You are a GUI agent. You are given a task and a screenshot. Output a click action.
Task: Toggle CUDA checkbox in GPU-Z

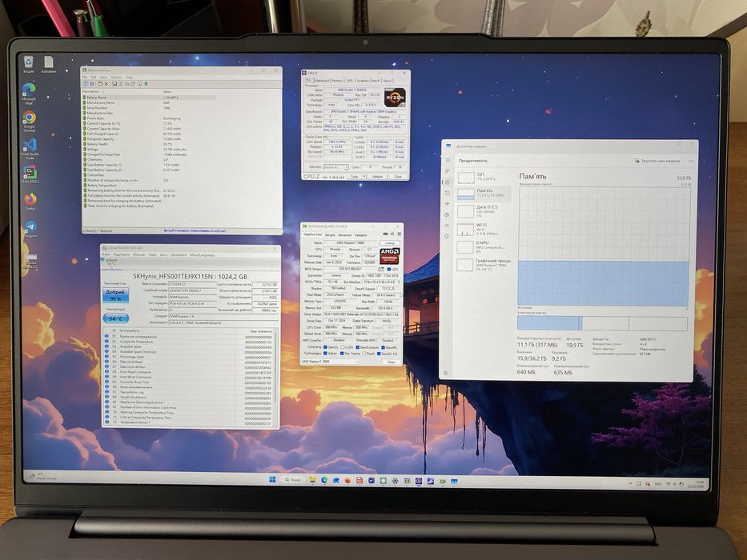[x=342, y=348]
